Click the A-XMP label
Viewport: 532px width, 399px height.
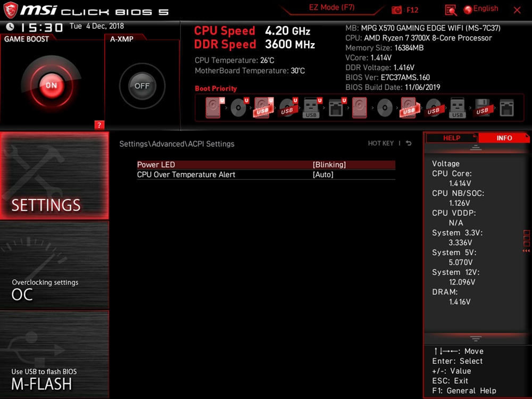coord(122,39)
